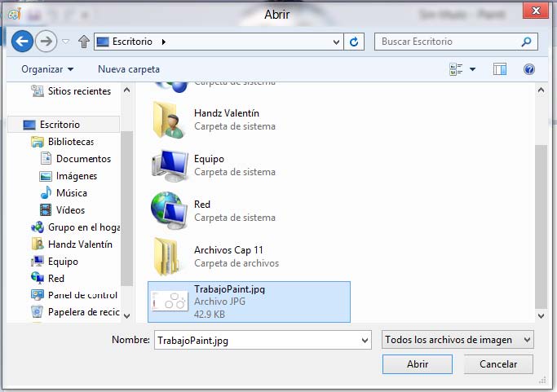Viewport: 557px width, 392px height.
Task: Open the Organizar menu
Action: point(47,69)
